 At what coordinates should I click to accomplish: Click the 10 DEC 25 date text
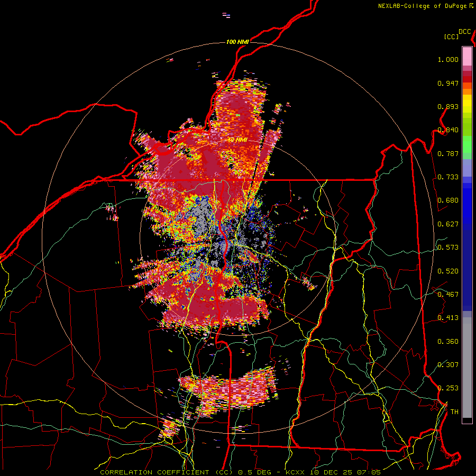(x=332, y=472)
